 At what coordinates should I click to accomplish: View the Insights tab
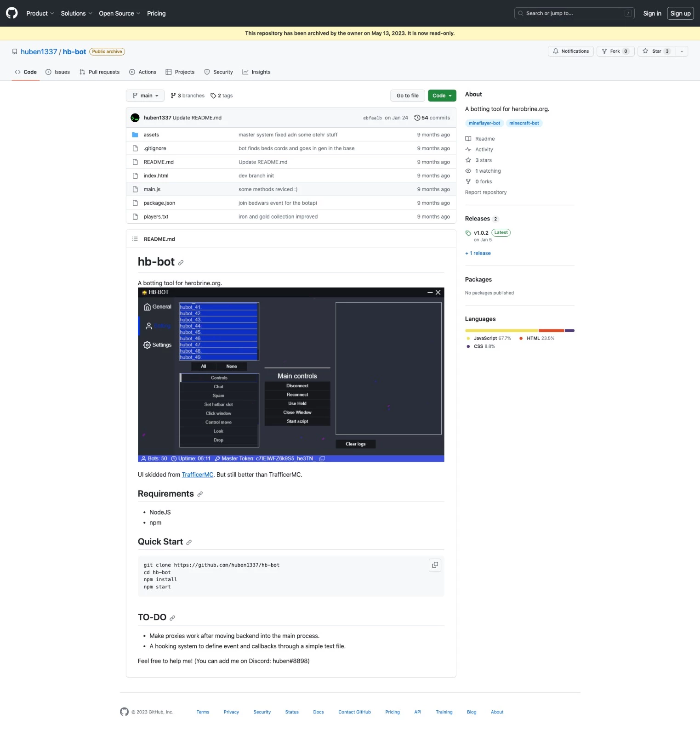256,72
